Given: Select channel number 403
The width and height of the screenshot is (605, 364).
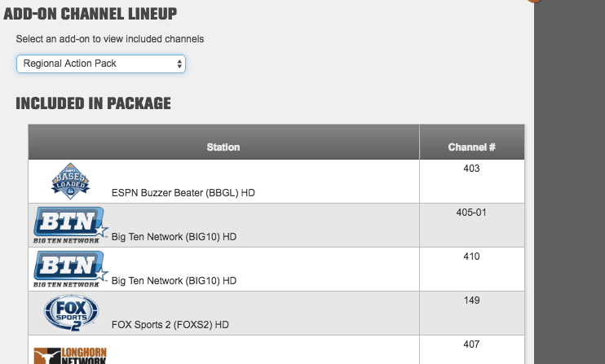Looking at the screenshot, I should pos(471,169).
